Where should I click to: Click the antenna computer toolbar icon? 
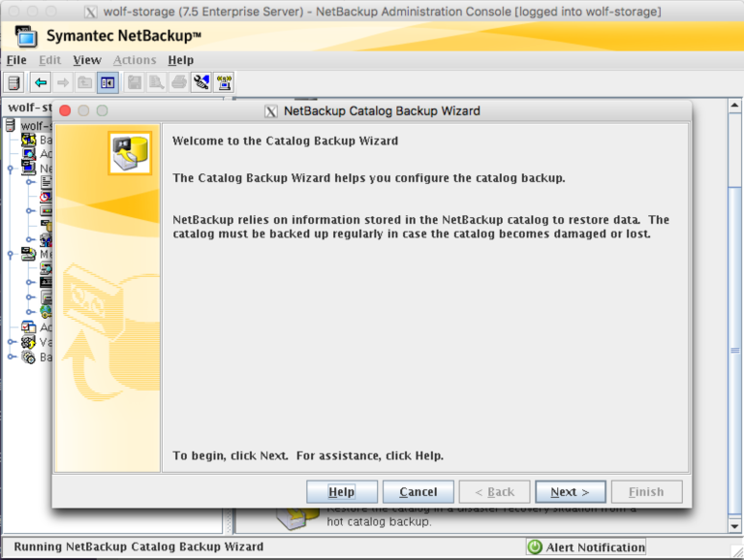(224, 83)
